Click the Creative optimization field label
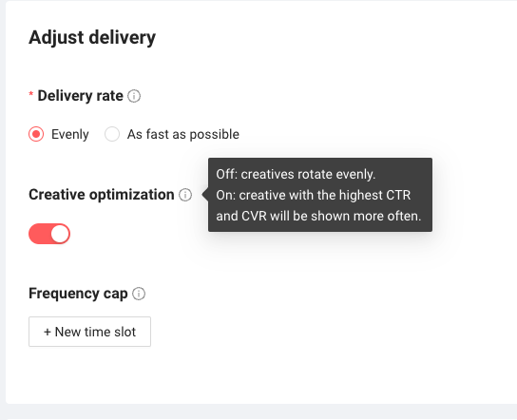517x420 pixels. pyautogui.click(x=102, y=195)
